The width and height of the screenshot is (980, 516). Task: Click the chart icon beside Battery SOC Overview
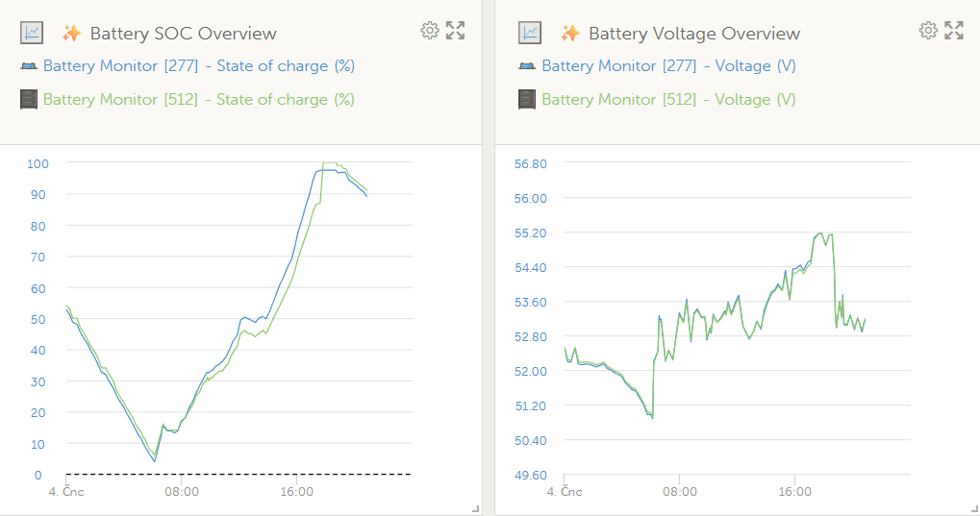pyautogui.click(x=32, y=33)
